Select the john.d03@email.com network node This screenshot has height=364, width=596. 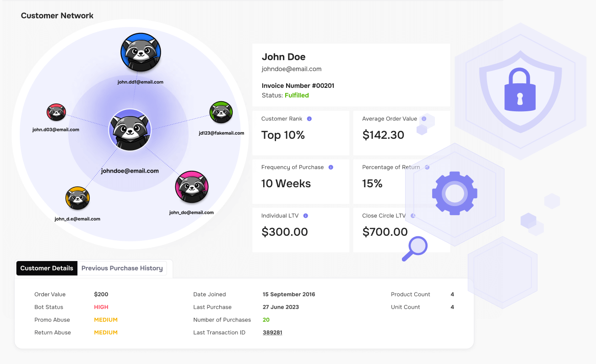pos(56,112)
